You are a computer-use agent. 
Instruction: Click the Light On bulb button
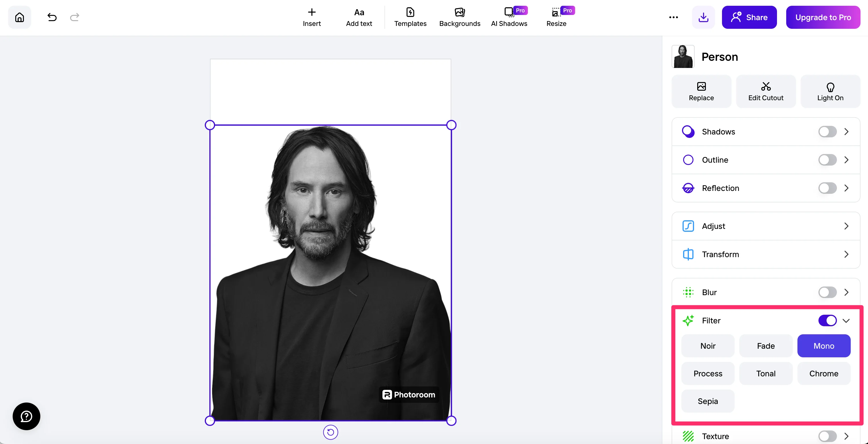(x=830, y=91)
